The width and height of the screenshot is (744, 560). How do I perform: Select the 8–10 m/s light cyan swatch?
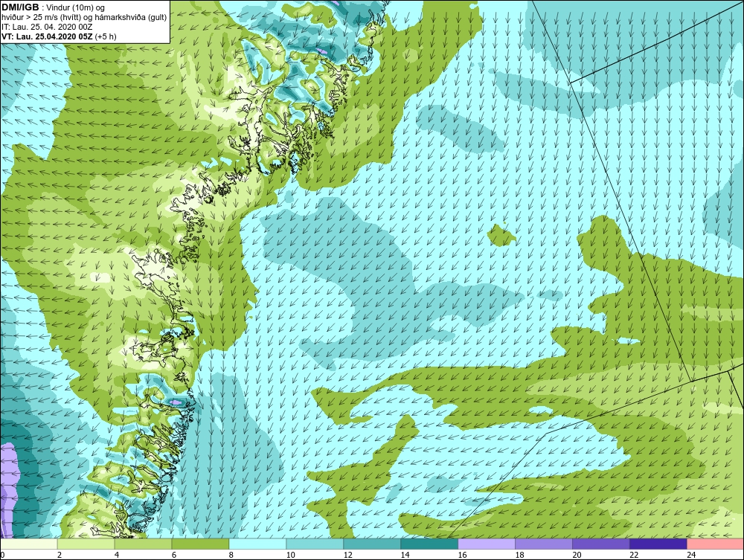click(x=257, y=544)
